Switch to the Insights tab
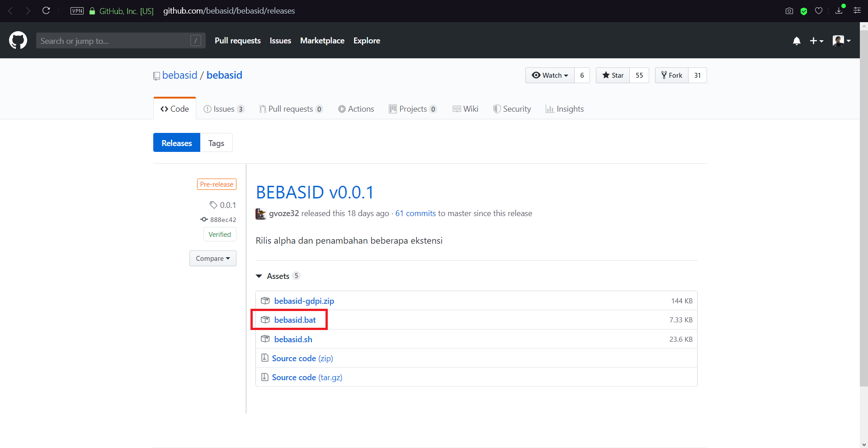The image size is (868, 448). (x=565, y=109)
